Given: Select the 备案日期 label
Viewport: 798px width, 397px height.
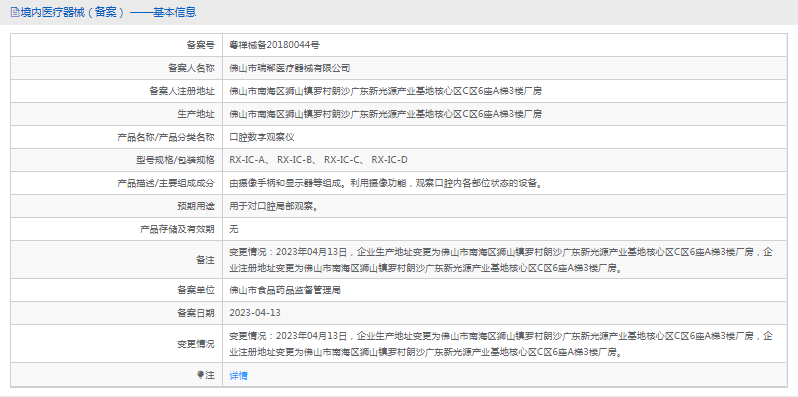Looking at the screenshot, I should 195,313.
